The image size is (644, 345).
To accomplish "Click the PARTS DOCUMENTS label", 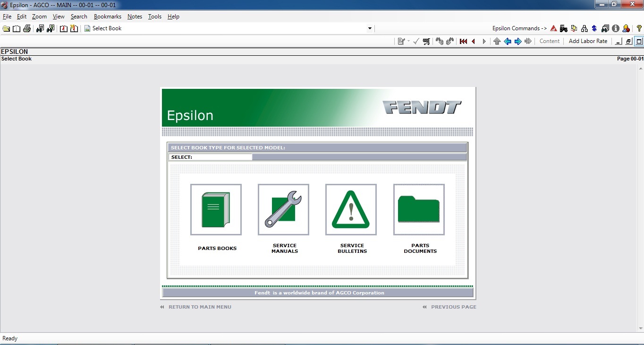I will coord(420,248).
